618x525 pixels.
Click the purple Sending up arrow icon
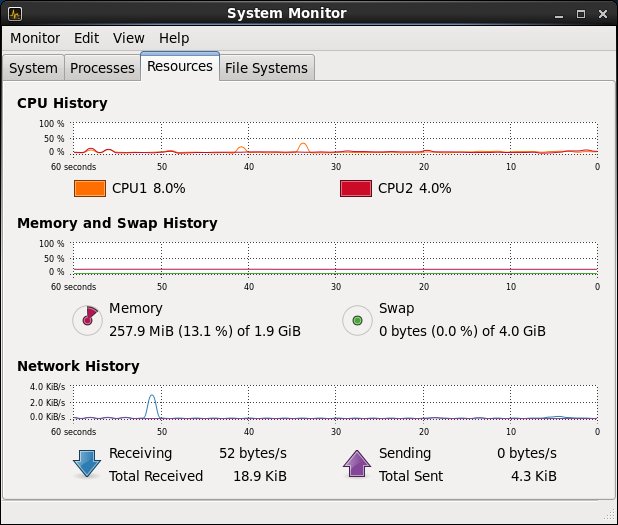pyautogui.click(x=357, y=464)
